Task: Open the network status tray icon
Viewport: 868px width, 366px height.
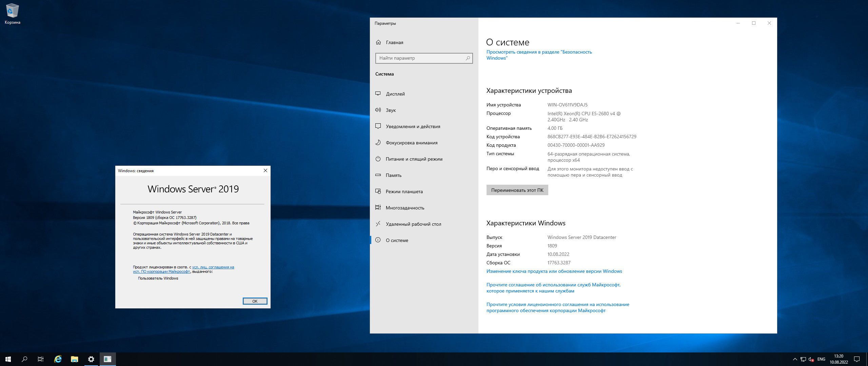Action: 803,359
